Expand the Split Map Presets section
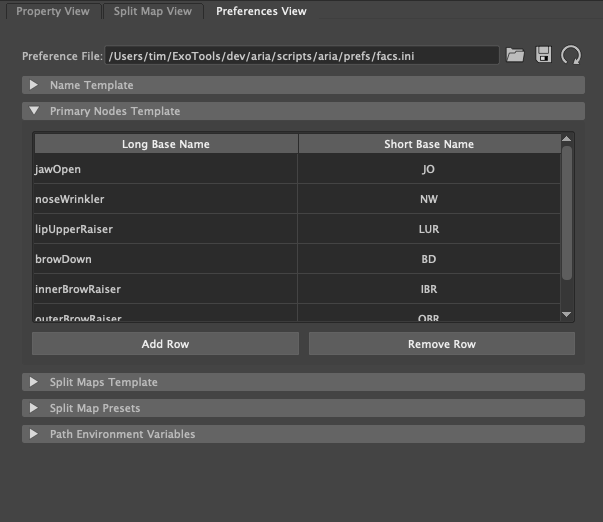The image size is (603, 522). pos(303,408)
